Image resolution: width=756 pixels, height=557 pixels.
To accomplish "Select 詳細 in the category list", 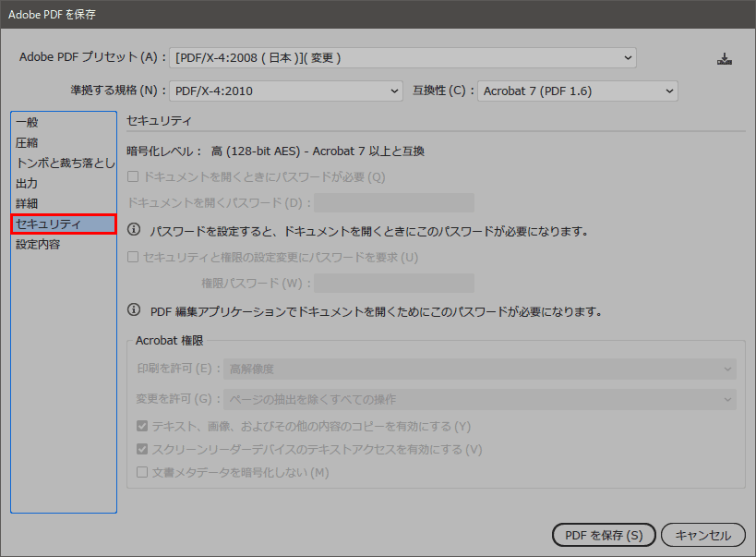I will 64,203.
